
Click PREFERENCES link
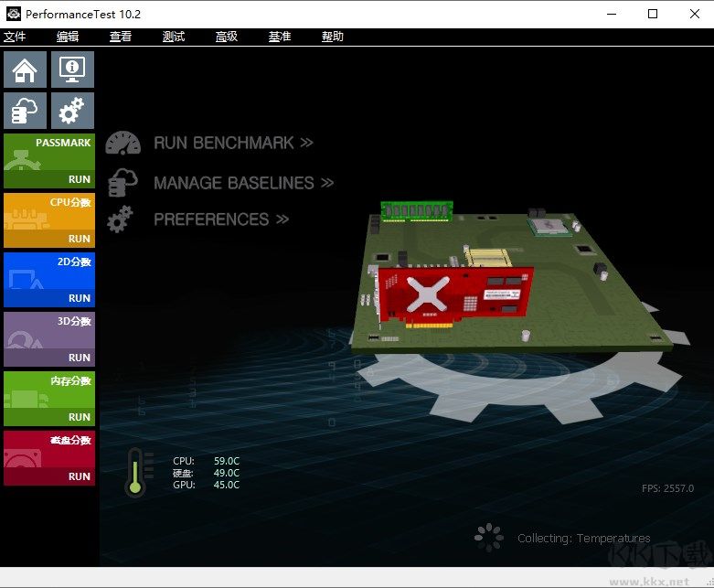pyautogui.click(x=221, y=219)
